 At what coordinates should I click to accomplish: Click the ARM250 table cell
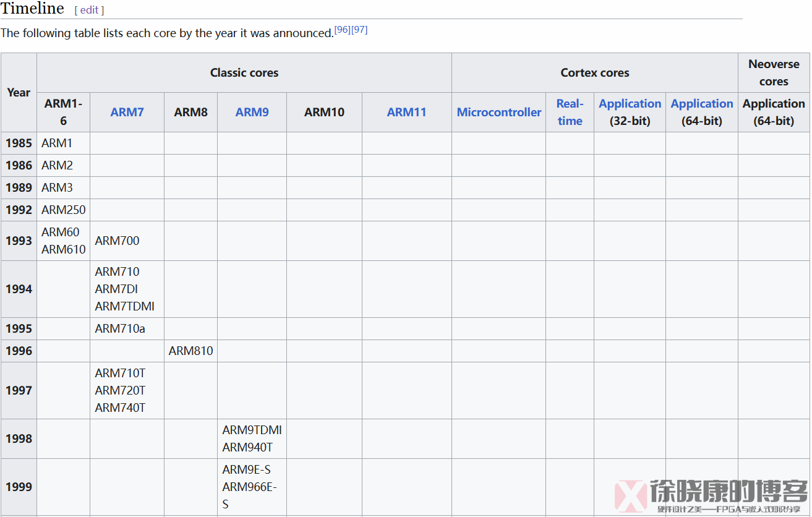coord(63,210)
